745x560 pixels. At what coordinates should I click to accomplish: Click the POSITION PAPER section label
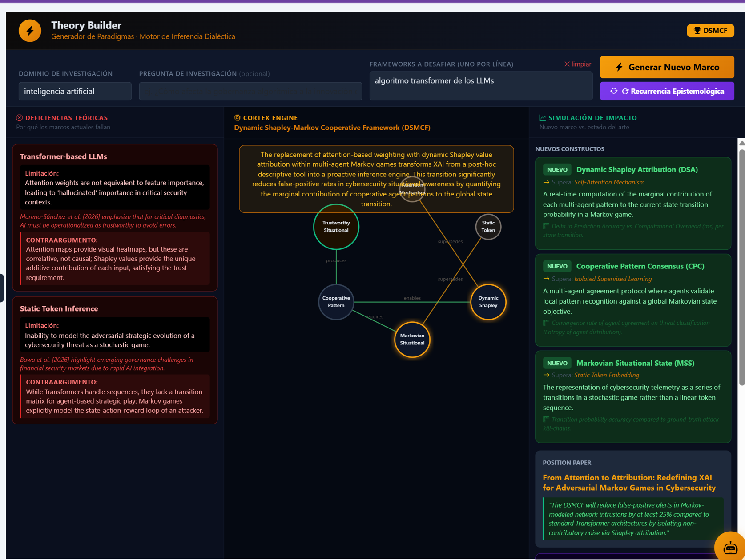click(x=567, y=463)
